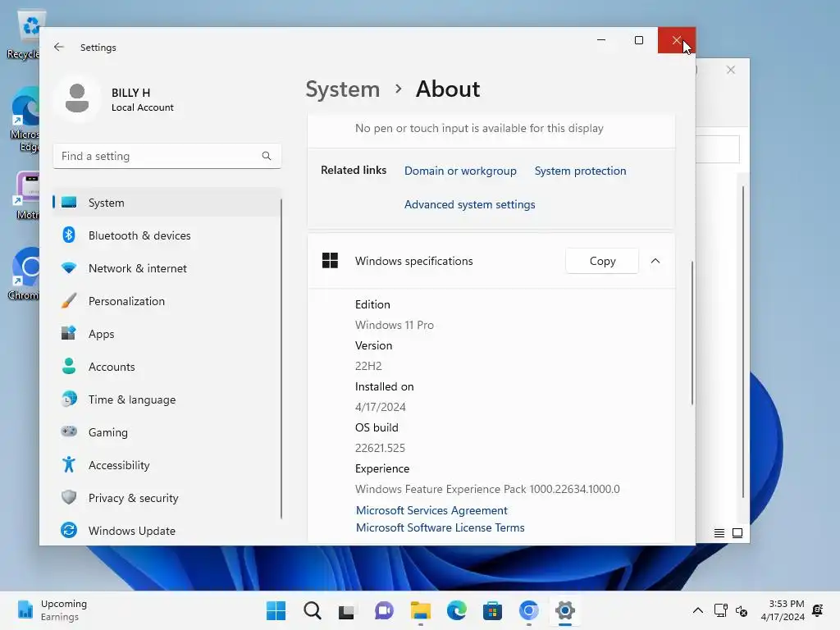Collapse the Windows specifications section
The height and width of the screenshot is (630, 840).
[x=655, y=261]
